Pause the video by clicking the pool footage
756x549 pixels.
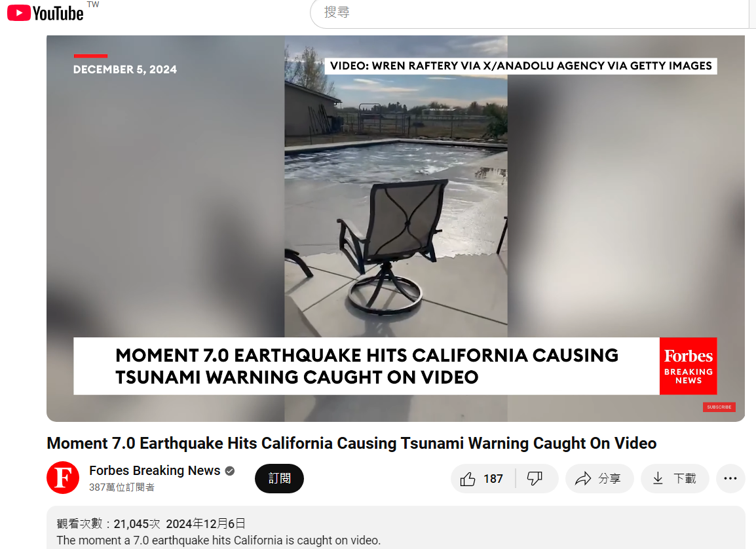click(396, 197)
